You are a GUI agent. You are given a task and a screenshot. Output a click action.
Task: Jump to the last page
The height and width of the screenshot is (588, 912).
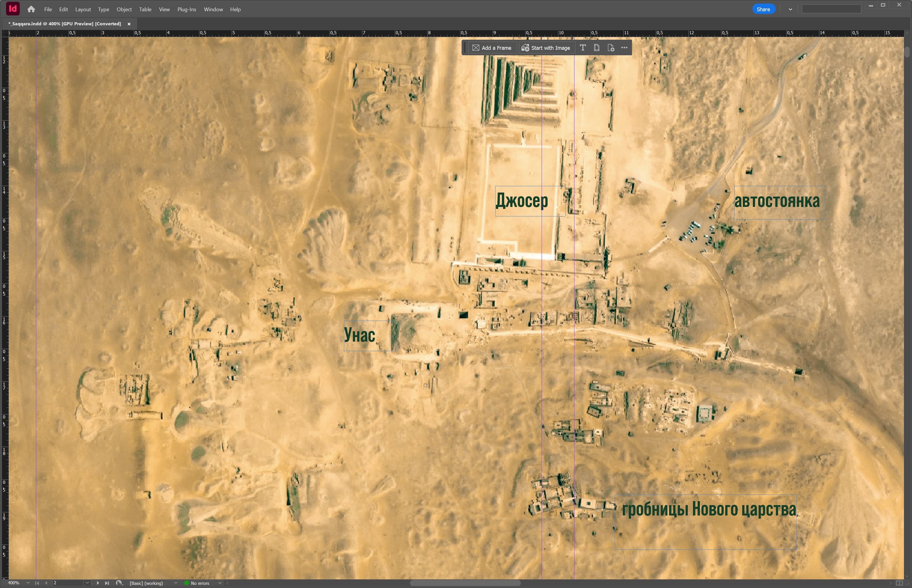[107, 583]
